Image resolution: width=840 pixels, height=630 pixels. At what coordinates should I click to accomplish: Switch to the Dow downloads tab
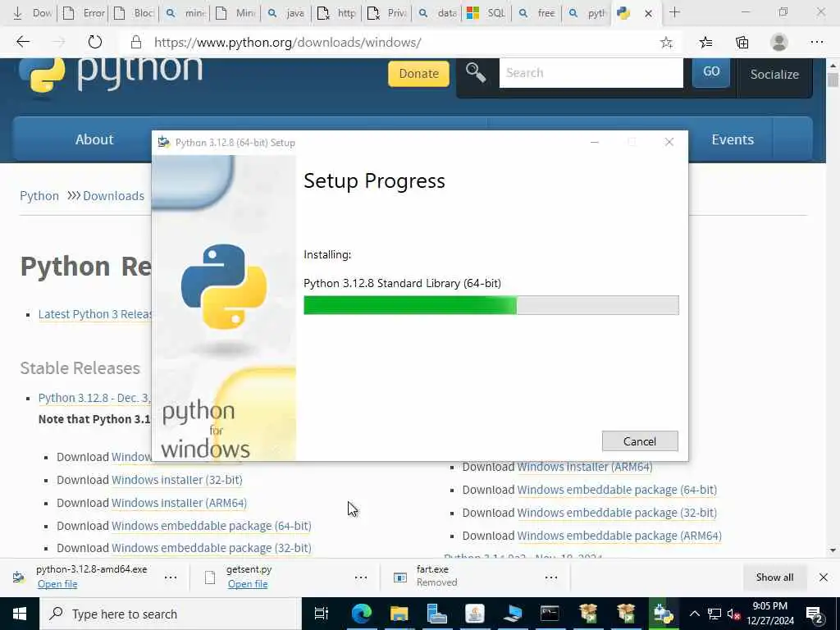tap(32, 13)
